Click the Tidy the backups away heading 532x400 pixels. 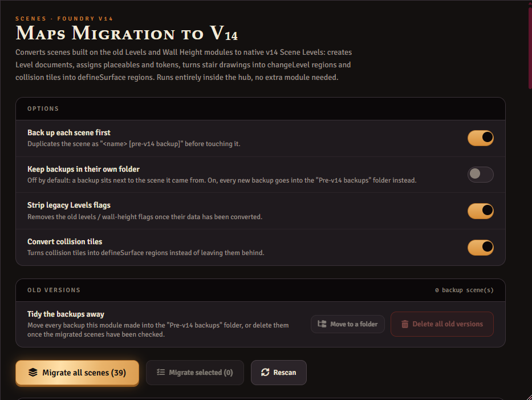pyautogui.click(x=66, y=314)
